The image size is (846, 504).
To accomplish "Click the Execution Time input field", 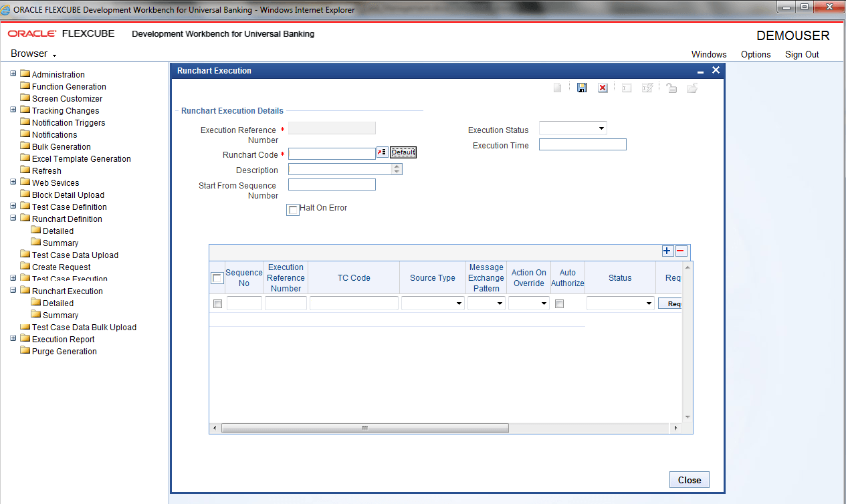I will pos(583,144).
